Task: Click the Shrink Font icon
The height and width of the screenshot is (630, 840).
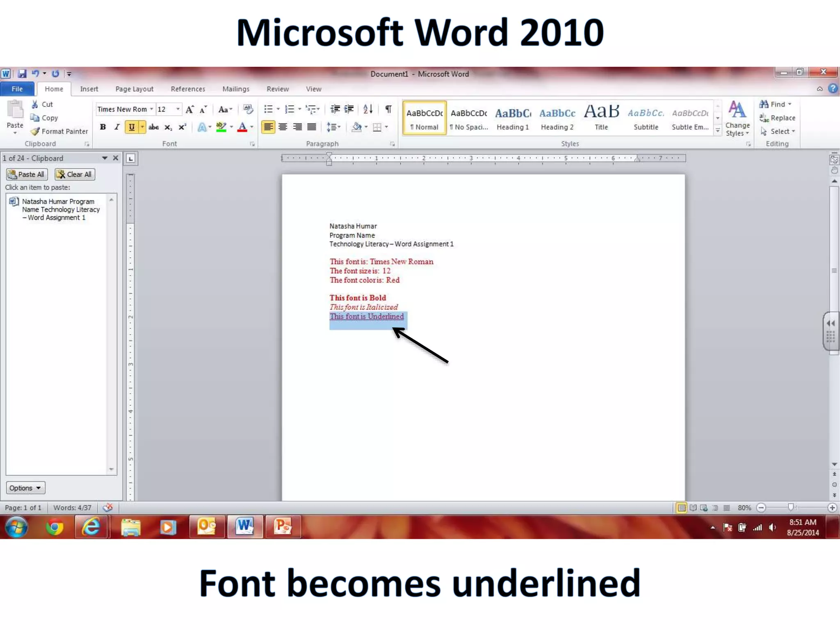Action: 203,109
